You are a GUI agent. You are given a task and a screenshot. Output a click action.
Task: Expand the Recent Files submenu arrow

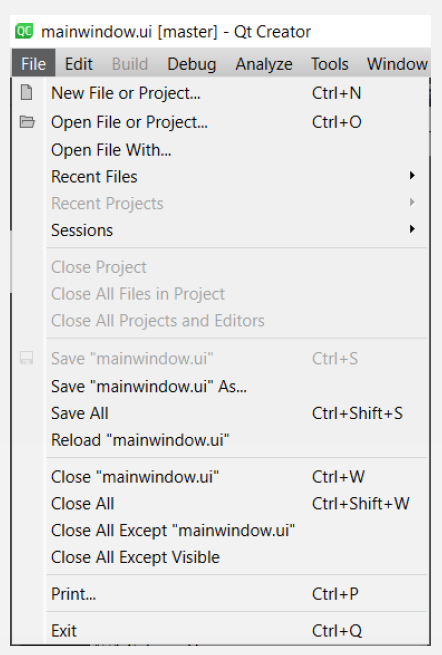412,175
